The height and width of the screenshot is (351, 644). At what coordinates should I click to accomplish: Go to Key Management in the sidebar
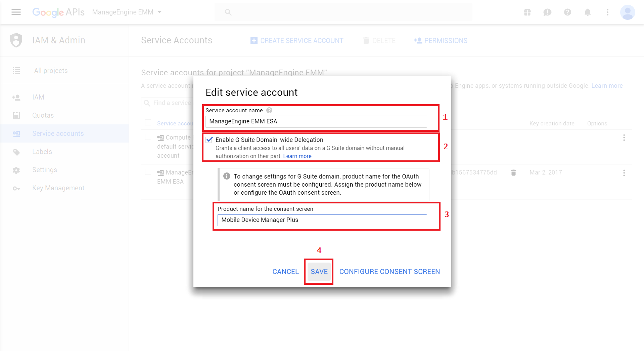[x=58, y=188]
